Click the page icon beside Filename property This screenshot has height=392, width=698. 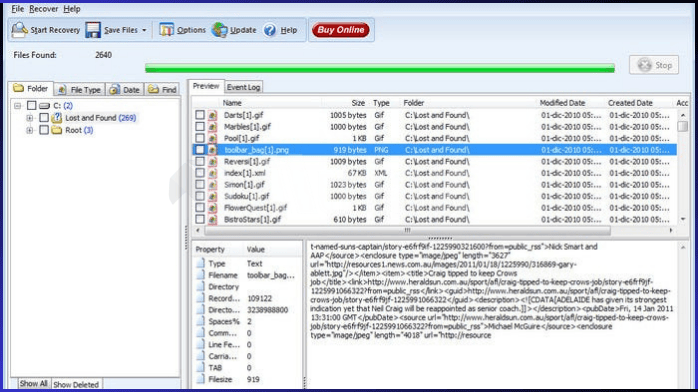coord(201,275)
